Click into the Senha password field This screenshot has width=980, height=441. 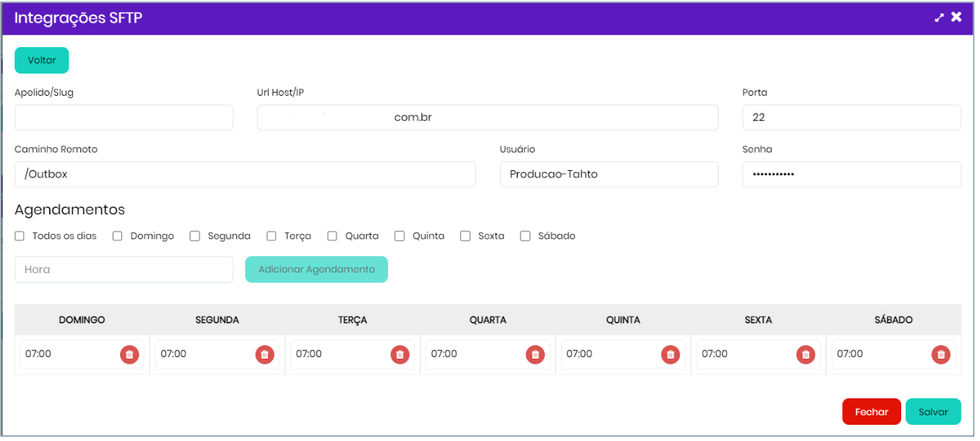click(851, 174)
